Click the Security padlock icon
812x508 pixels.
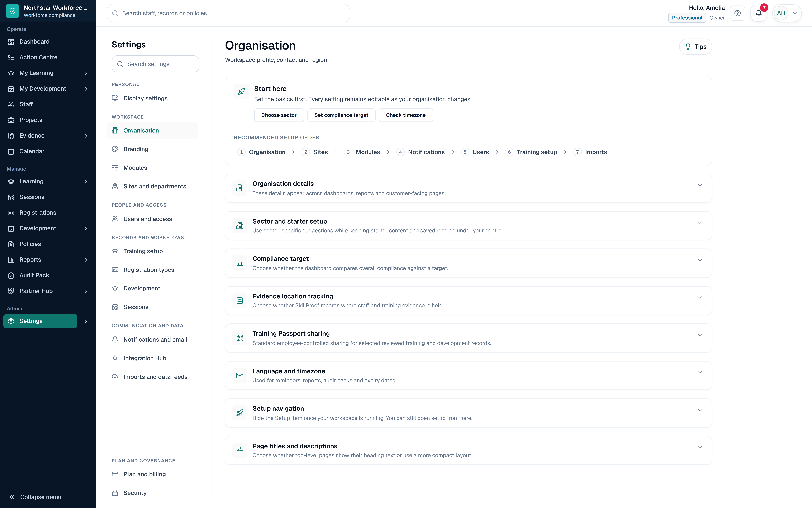click(x=115, y=493)
